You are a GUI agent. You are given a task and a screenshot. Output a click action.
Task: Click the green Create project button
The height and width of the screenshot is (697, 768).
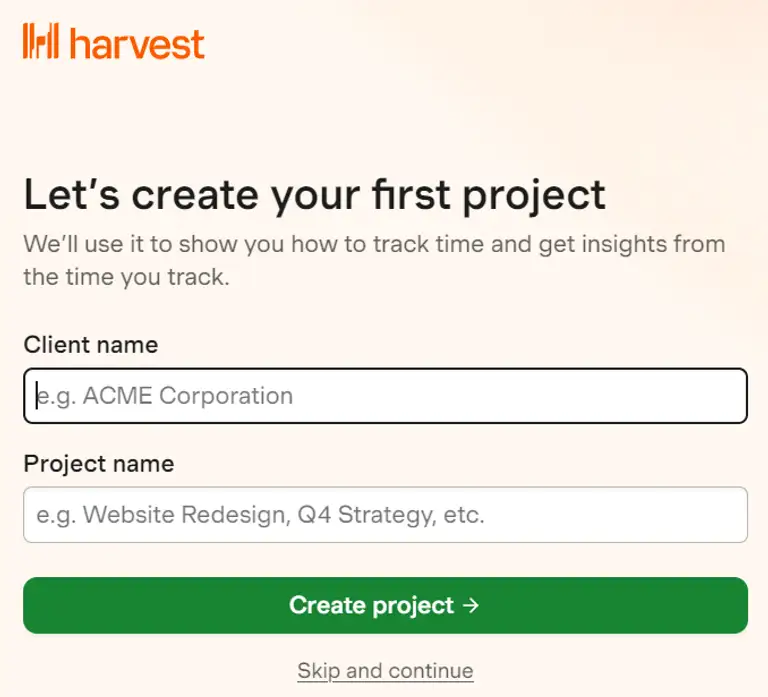[x=385, y=605]
